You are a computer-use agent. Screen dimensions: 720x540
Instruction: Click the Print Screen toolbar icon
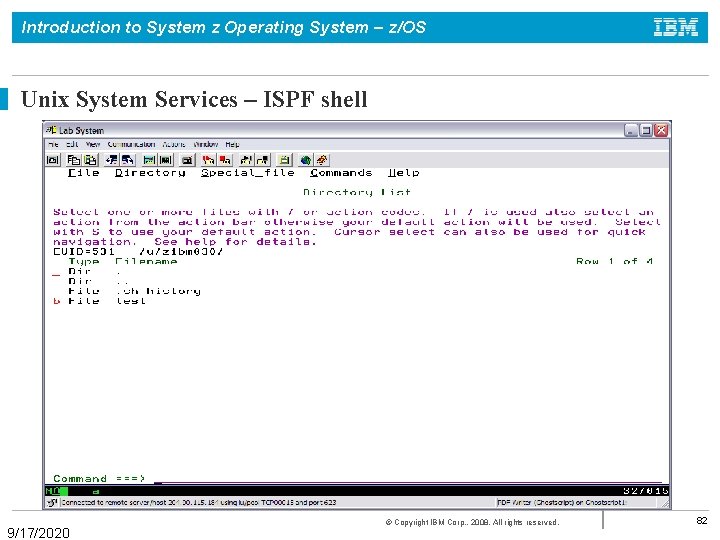53,160
